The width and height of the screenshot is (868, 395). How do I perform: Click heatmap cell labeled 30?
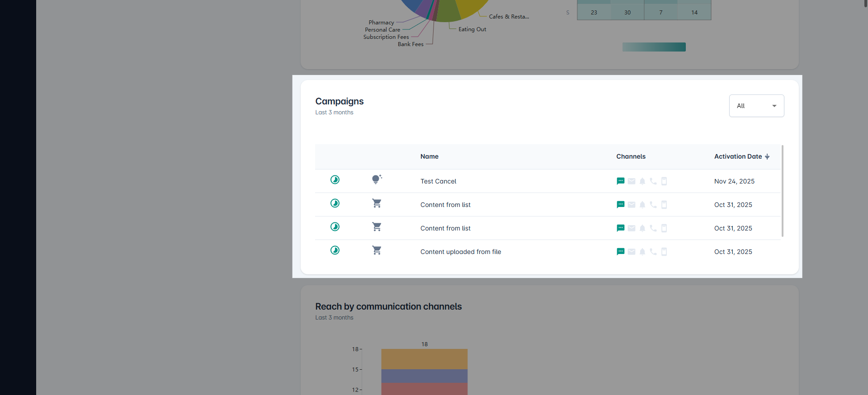coord(627,12)
